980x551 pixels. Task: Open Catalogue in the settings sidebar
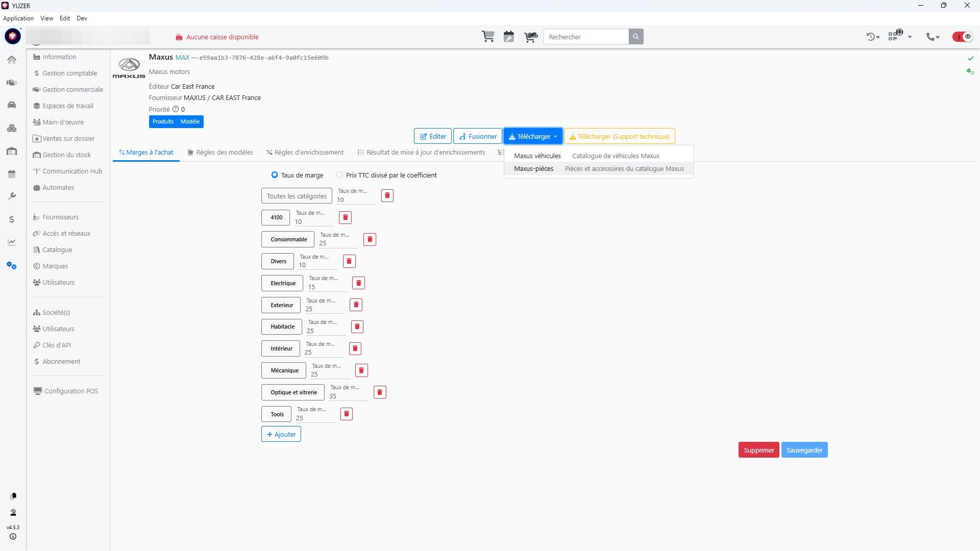click(57, 250)
